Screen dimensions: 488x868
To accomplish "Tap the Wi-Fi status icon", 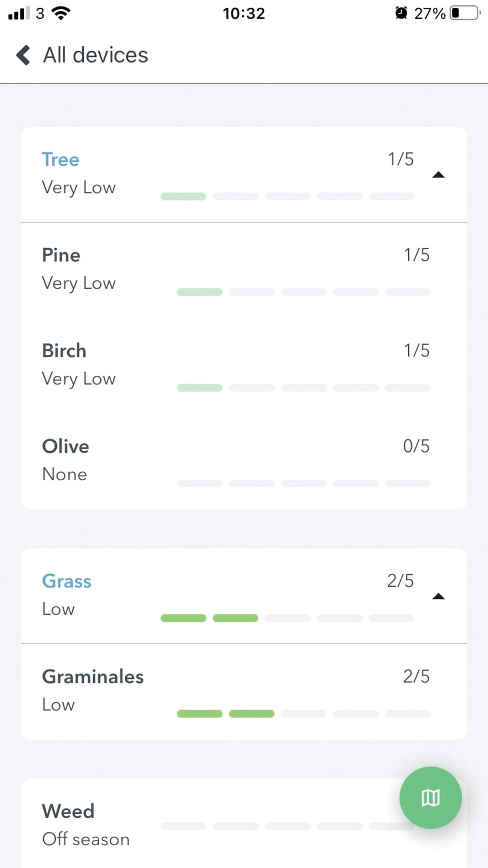I will pyautogui.click(x=61, y=13).
